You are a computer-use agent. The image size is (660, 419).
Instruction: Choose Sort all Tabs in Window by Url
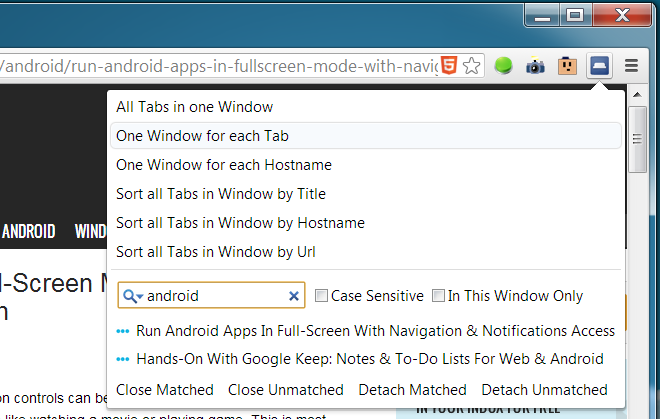click(216, 252)
